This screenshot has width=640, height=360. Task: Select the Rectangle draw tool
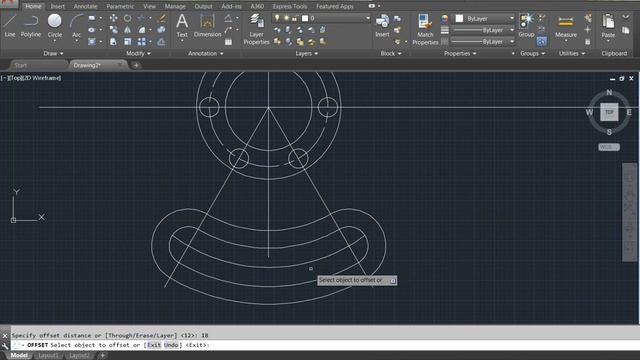pyautogui.click(x=92, y=18)
